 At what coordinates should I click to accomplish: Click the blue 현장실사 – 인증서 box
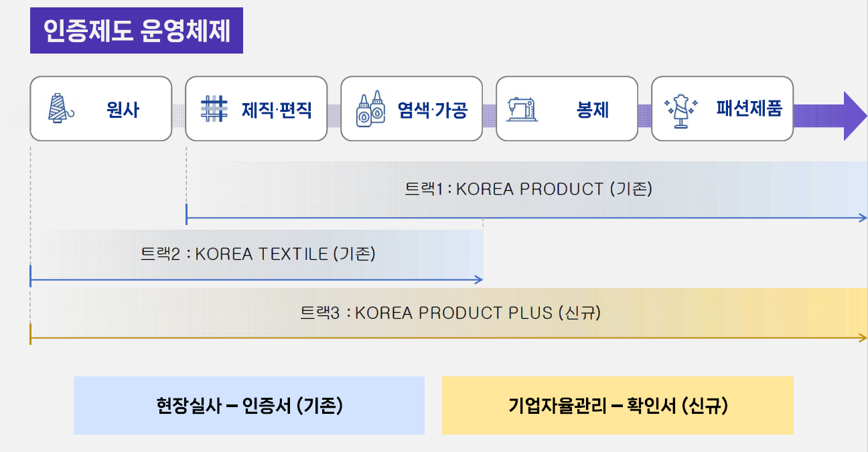point(249,406)
